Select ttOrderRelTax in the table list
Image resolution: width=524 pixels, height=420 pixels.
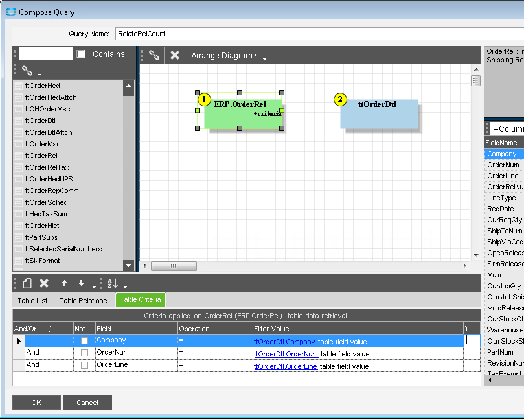pos(47,167)
